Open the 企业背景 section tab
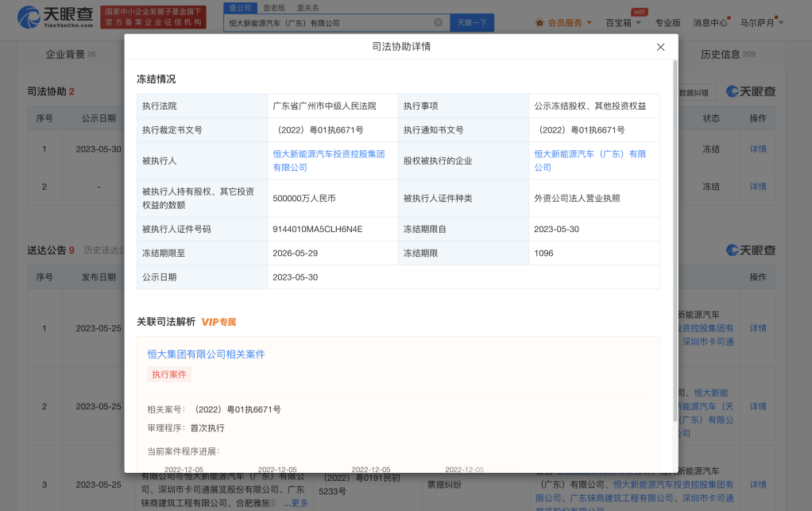 pos(71,54)
